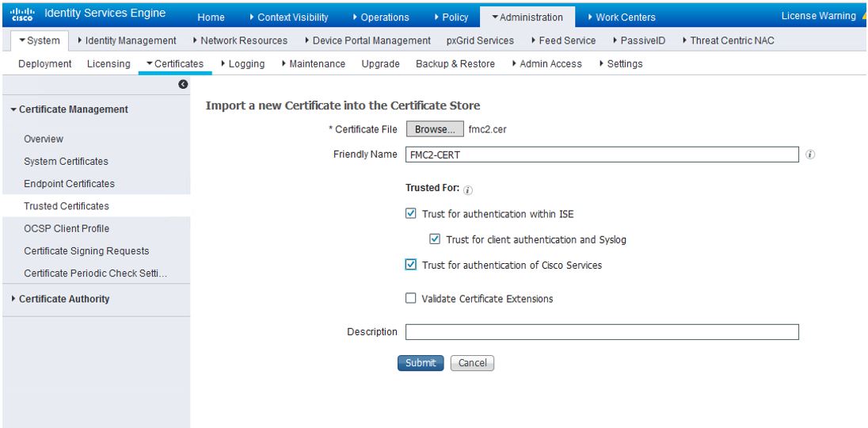Open the Admin Access menu
Screen dimensions: 868x428
(547, 63)
